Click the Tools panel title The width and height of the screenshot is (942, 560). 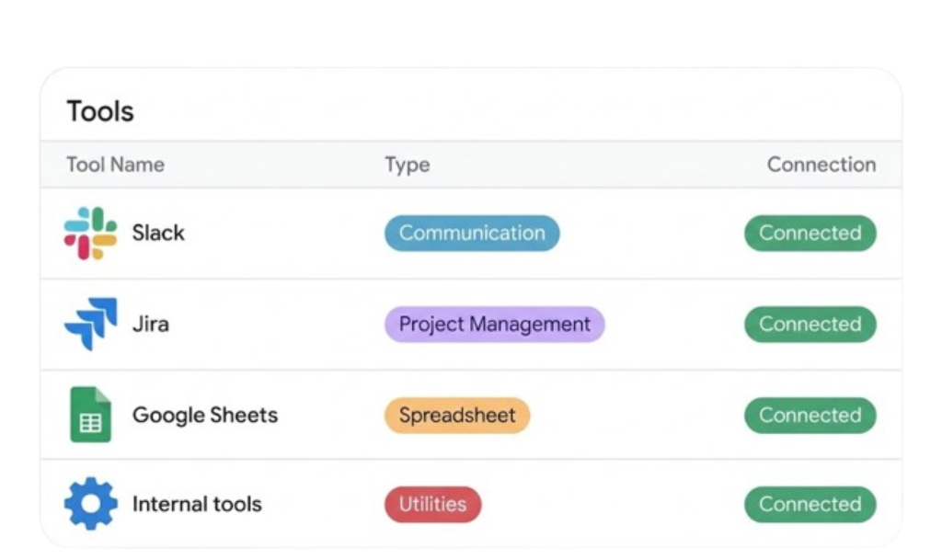coord(101,110)
